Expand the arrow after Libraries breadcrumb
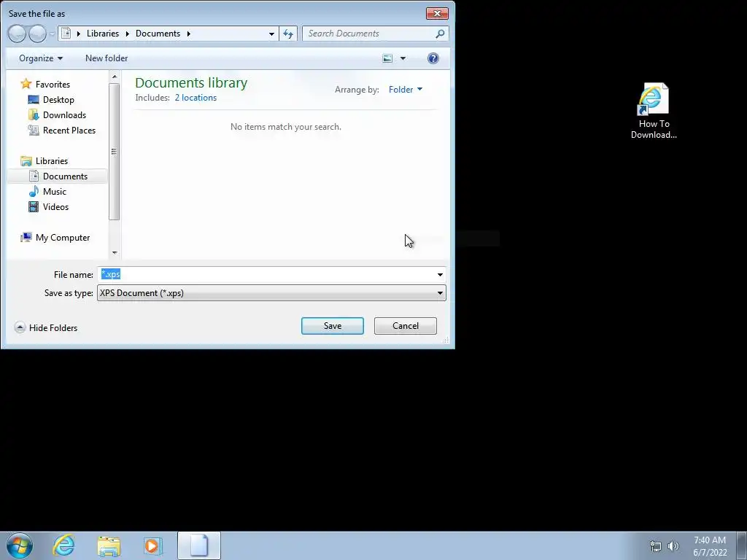Viewport: 747px width, 560px height. (127, 34)
